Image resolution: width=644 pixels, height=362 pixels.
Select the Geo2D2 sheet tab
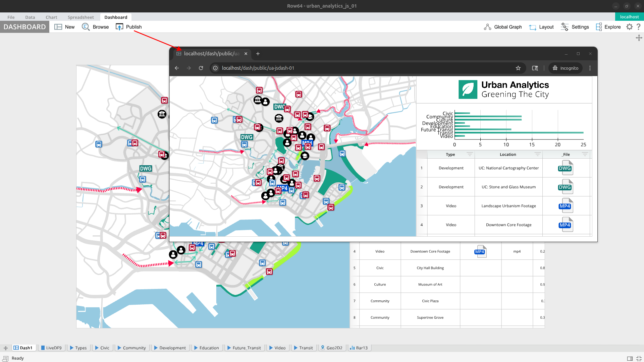tap(331, 348)
